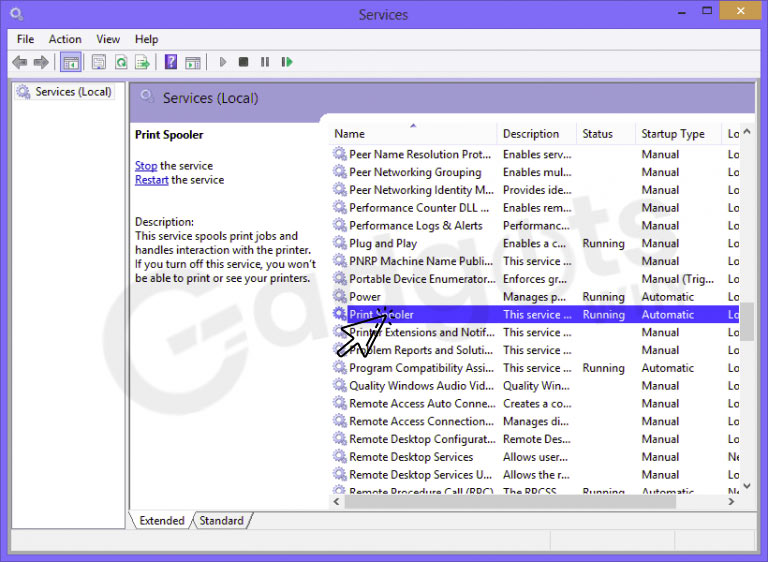Minimize the Services window
This screenshot has height=562, width=768.
coord(681,12)
